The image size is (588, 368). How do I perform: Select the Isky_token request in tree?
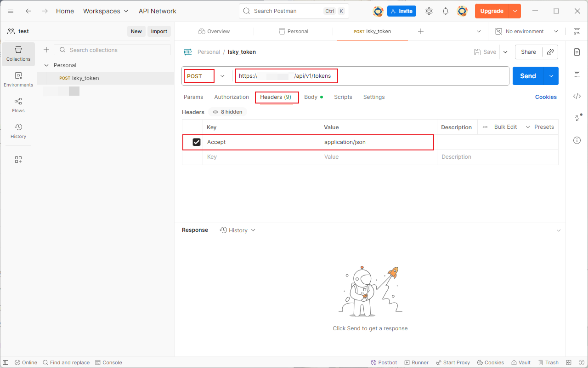coord(106,78)
